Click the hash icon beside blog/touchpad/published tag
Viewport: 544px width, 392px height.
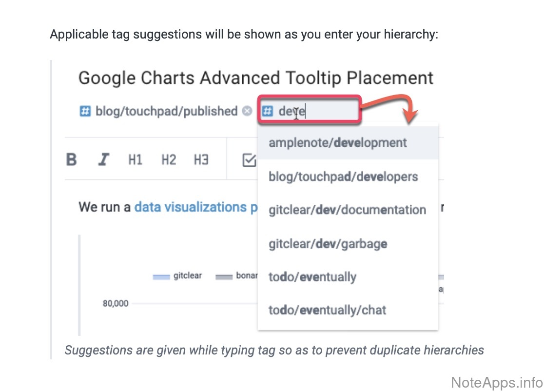pyautogui.click(x=85, y=112)
